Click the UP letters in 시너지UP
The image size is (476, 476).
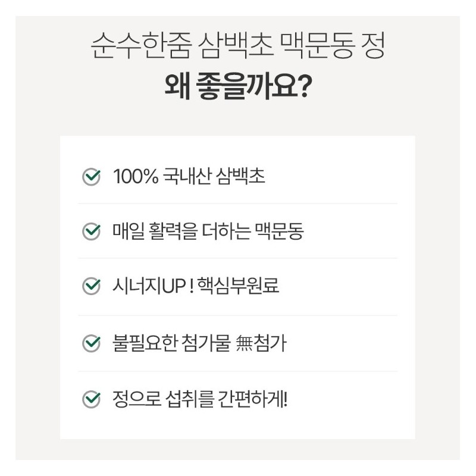[x=174, y=286]
